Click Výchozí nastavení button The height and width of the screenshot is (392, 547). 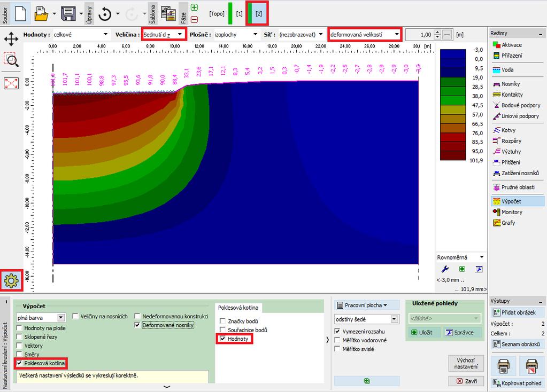[x=466, y=363]
